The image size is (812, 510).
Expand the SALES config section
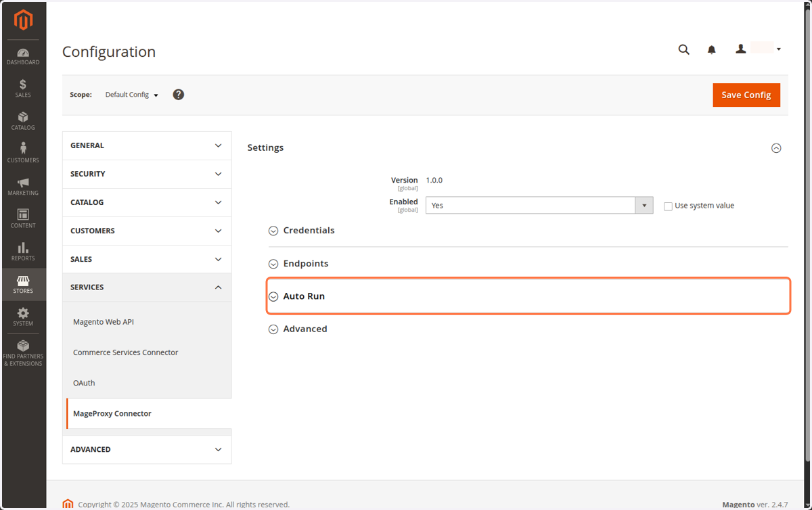(x=147, y=259)
